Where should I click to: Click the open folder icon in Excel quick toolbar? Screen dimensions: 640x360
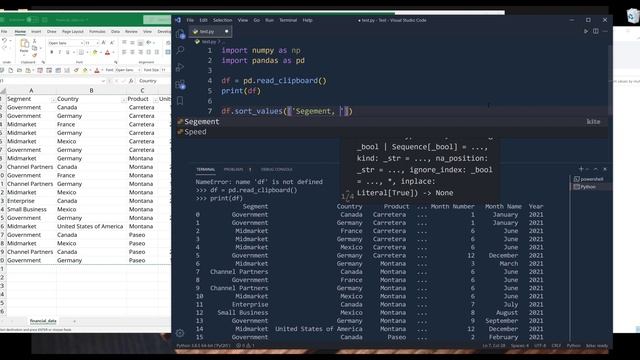(19, 70)
